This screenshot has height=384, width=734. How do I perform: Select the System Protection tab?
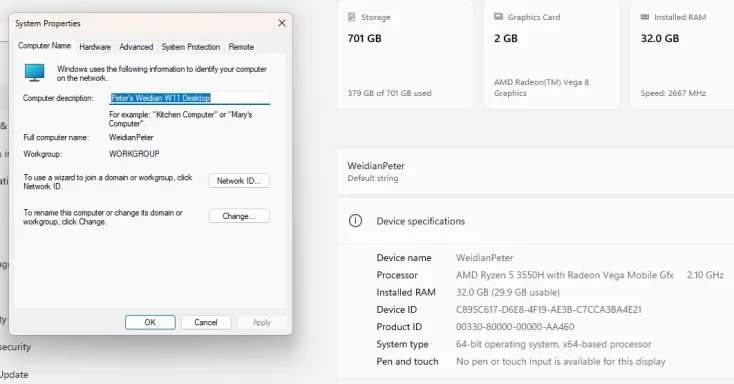[191, 47]
